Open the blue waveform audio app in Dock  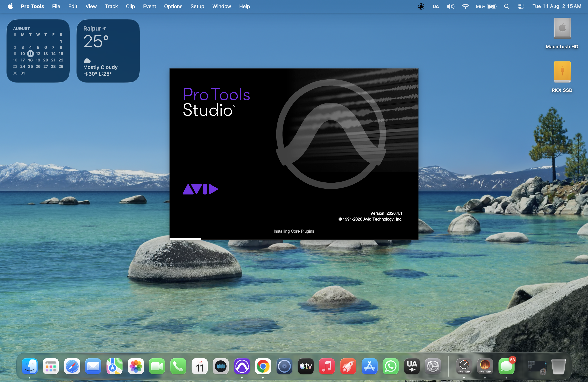click(221, 366)
